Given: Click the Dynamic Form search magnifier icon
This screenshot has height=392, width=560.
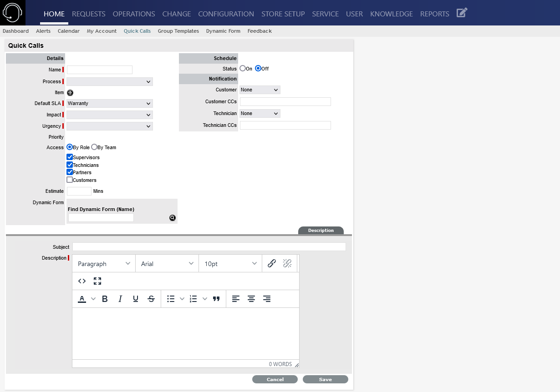Looking at the screenshot, I should point(173,218).
